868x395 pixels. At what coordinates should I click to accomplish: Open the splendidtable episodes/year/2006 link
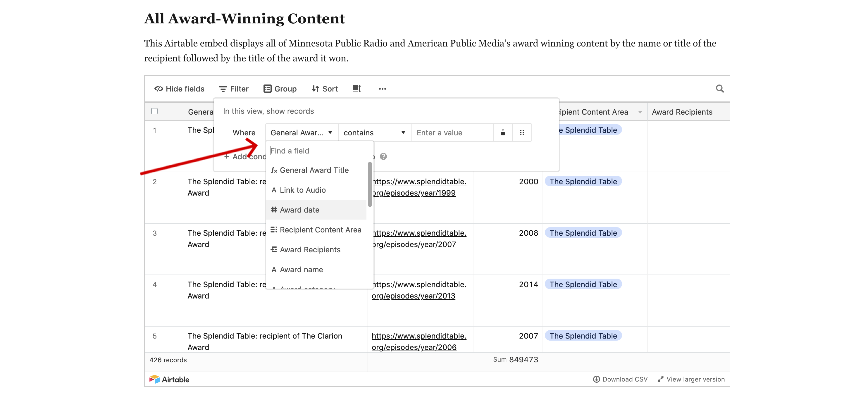(x=419, y=341)
